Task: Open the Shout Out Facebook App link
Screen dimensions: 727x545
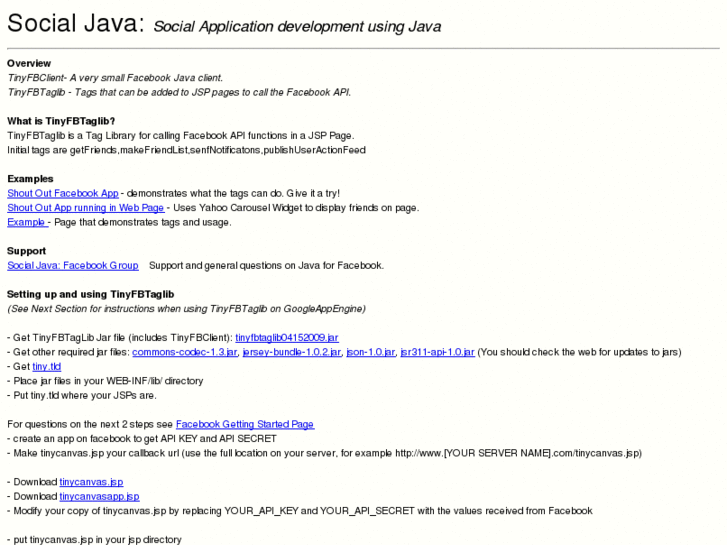Action: [63, 193]
